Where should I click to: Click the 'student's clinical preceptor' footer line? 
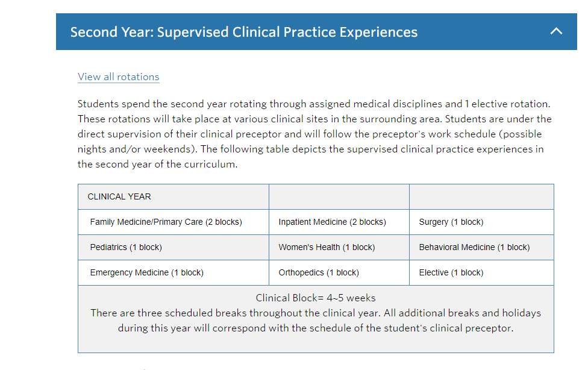tap(316, 328)
